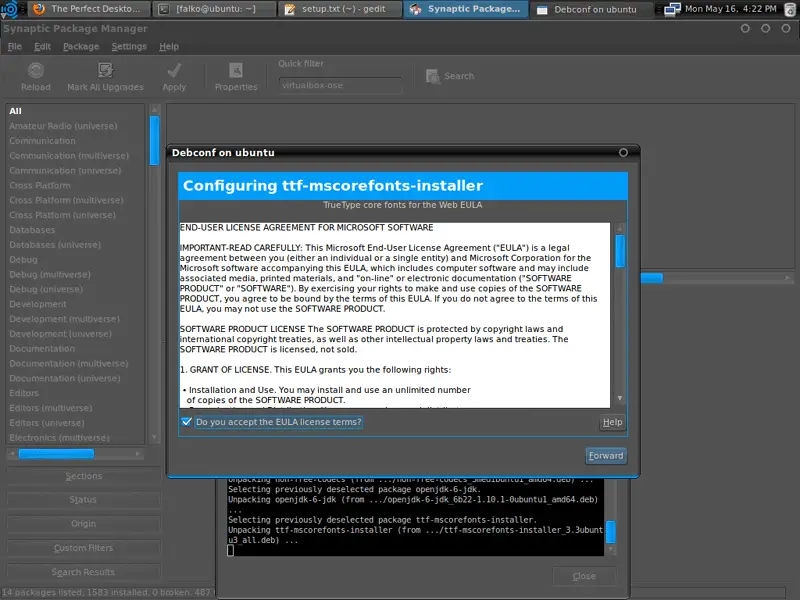Click the Sections filter button

click(x=83, y=476)
